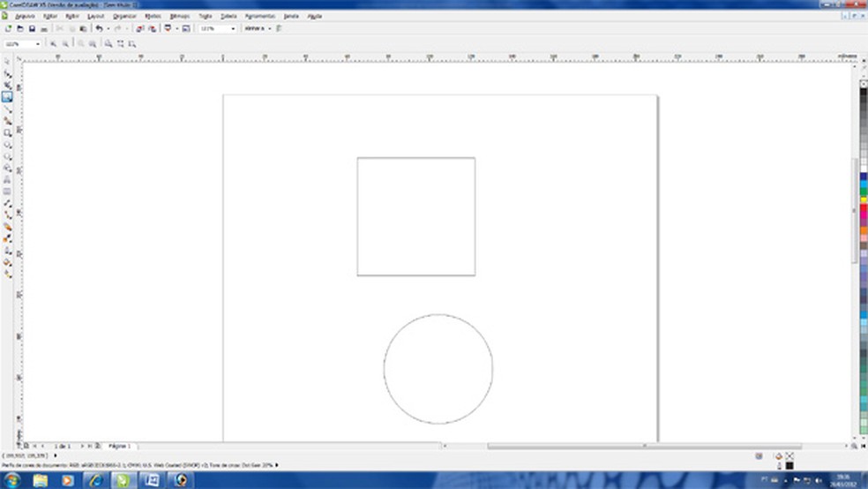Click Zoom to Page Height icon
868x489 pixels.
coord(131,44)
